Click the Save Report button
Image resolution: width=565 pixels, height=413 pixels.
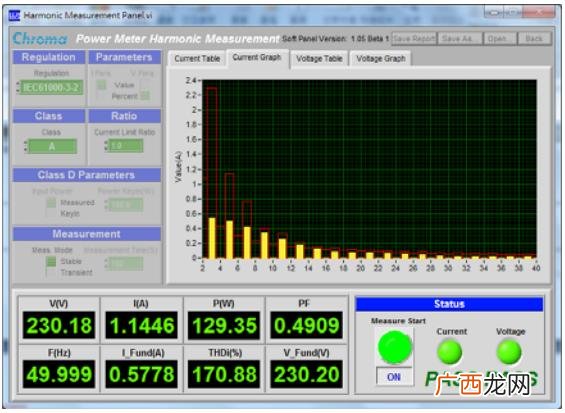coord(414,38)
